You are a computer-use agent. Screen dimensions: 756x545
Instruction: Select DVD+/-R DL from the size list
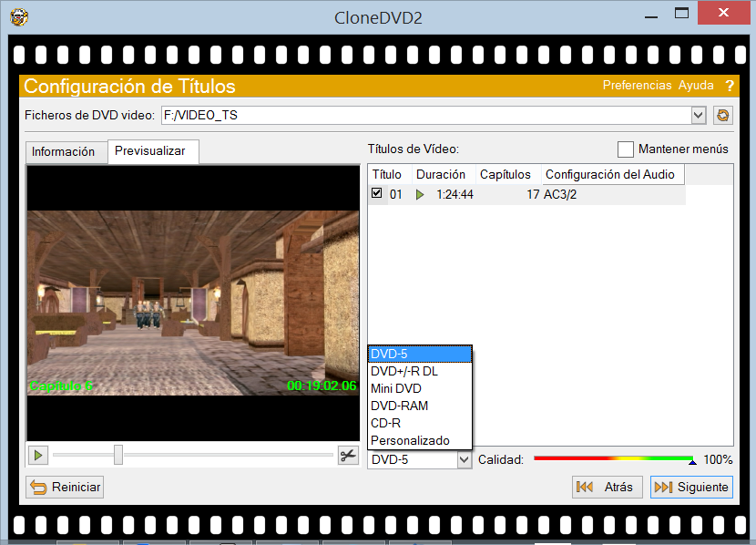(x=420, y=371)
